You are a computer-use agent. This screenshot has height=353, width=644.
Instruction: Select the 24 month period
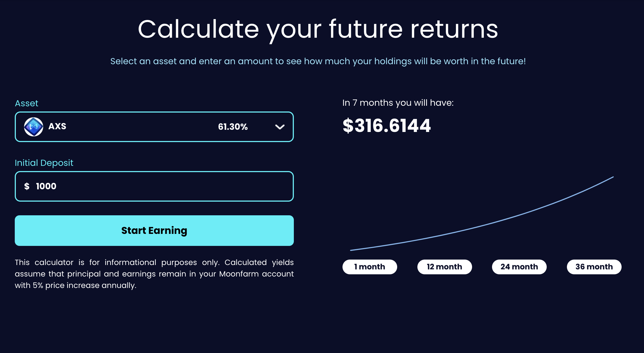[x=519, y=267]
